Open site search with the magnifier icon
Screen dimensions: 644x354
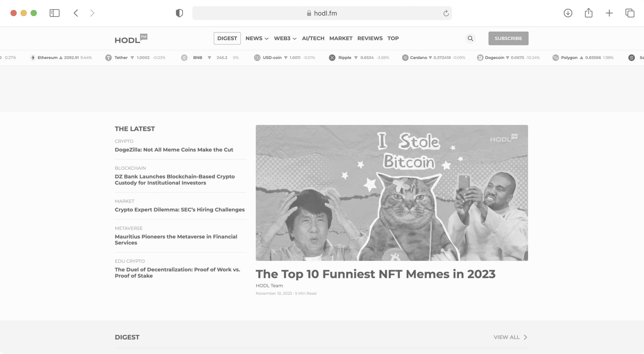[470, 38]
